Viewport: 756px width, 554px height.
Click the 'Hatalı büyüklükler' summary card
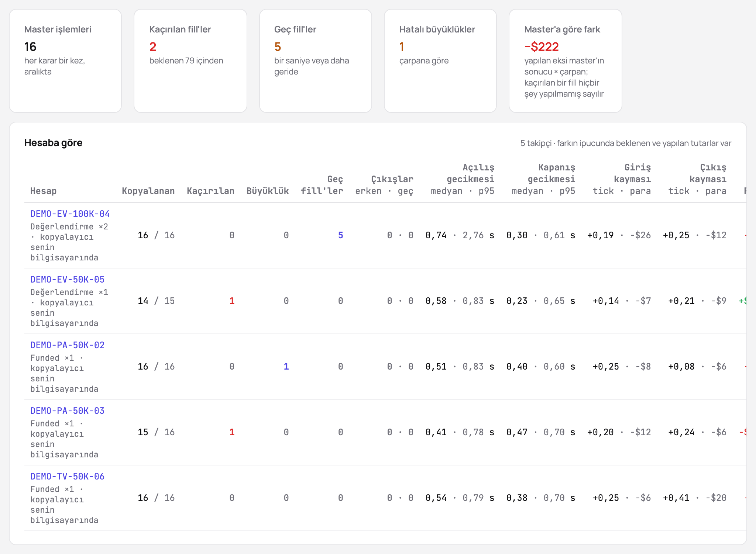pyautogui.click(x=440, y=61)
